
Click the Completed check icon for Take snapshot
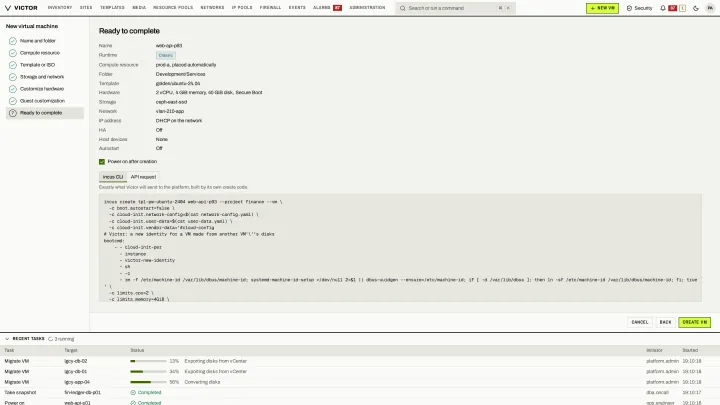(133, 393)
